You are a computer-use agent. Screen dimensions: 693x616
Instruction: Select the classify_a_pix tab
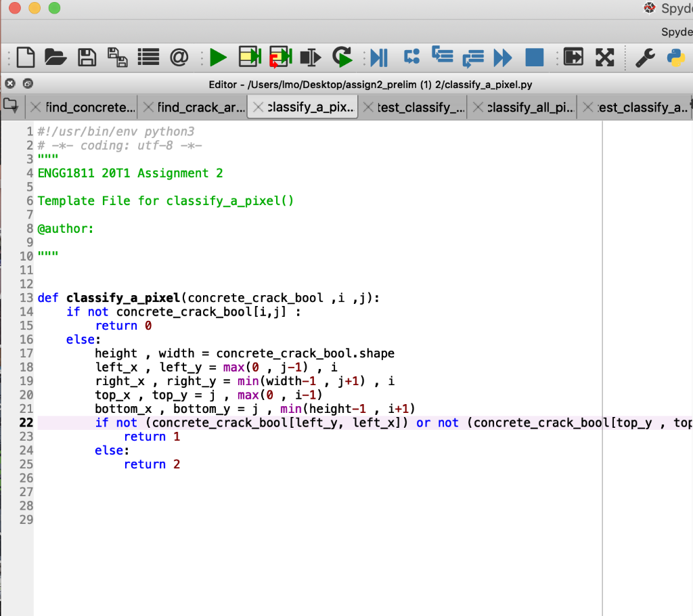(311, 107)
